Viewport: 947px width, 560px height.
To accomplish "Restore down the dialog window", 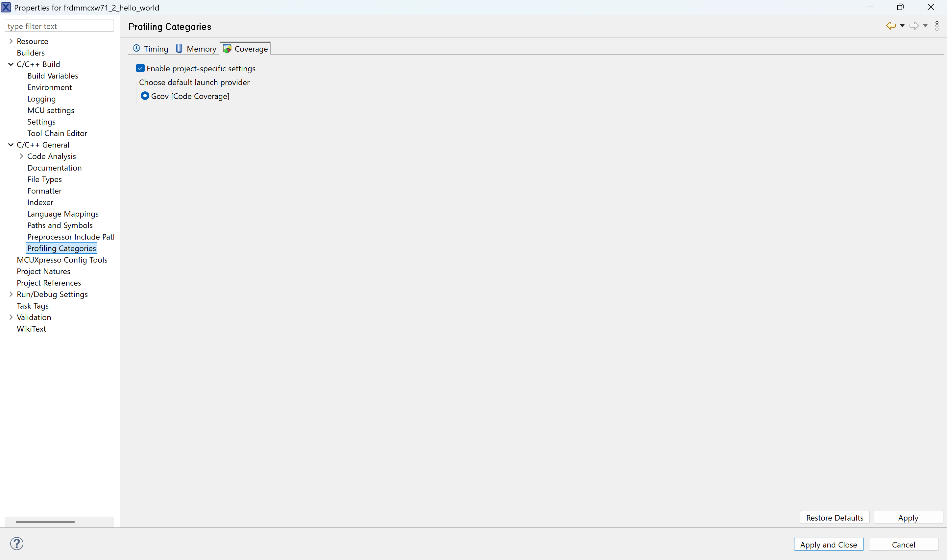I will pos(900,7).
